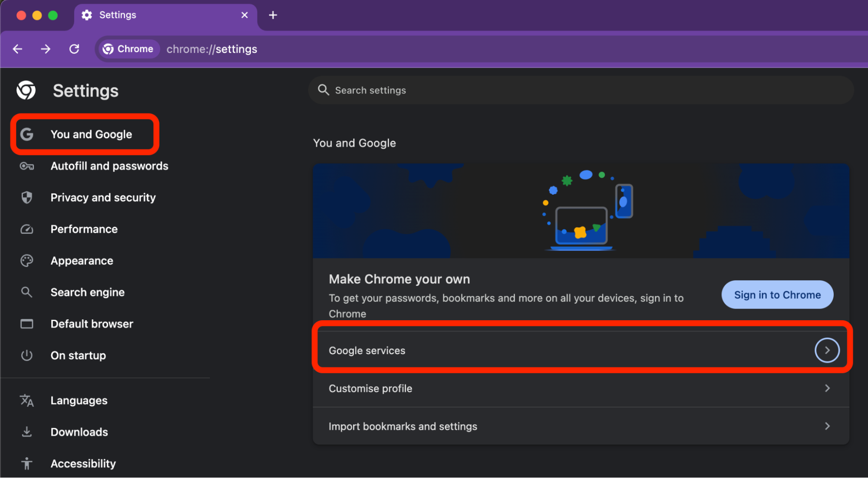Open Accessibility settings
Viewport: 868px width, 478px height.
coord(83,464)
